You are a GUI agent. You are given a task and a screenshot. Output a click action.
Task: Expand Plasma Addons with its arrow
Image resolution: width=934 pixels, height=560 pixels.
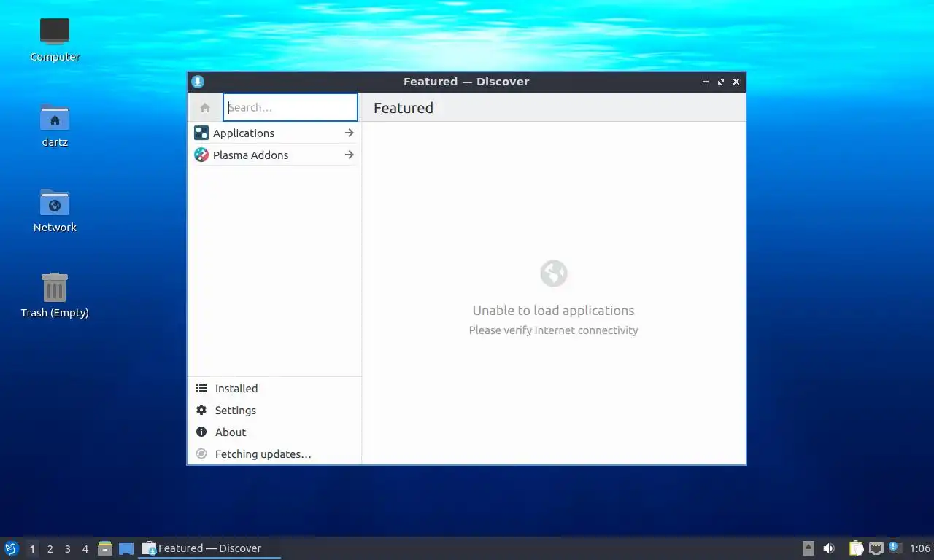[x=349, y=155]
